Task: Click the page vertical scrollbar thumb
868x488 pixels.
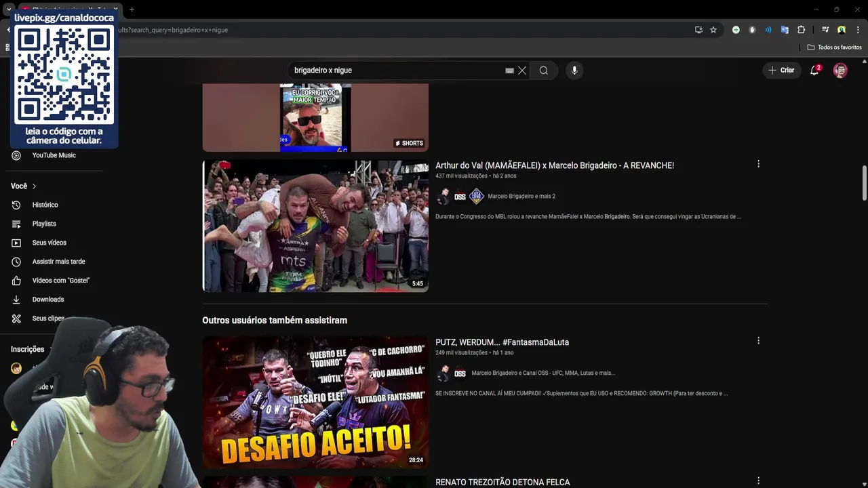Action: click(x=865, y=183)
